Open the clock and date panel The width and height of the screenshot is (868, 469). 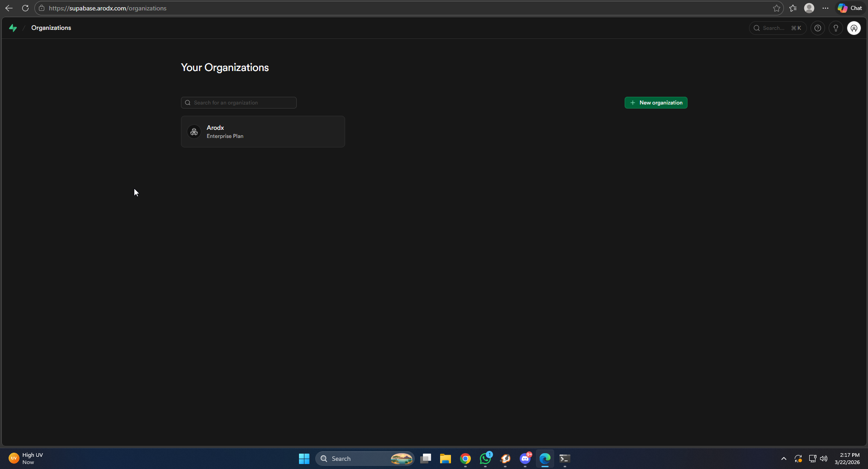(847, 459)
